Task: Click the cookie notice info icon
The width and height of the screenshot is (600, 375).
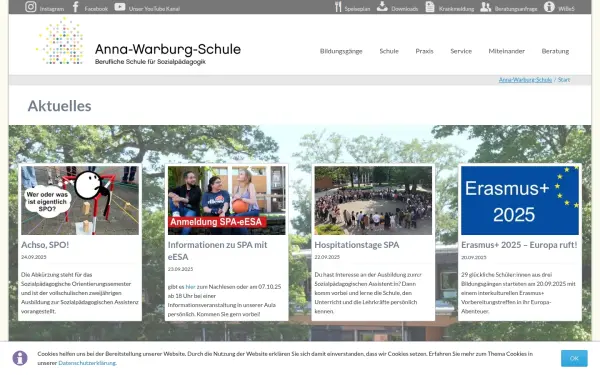Action: pos(20,358)
